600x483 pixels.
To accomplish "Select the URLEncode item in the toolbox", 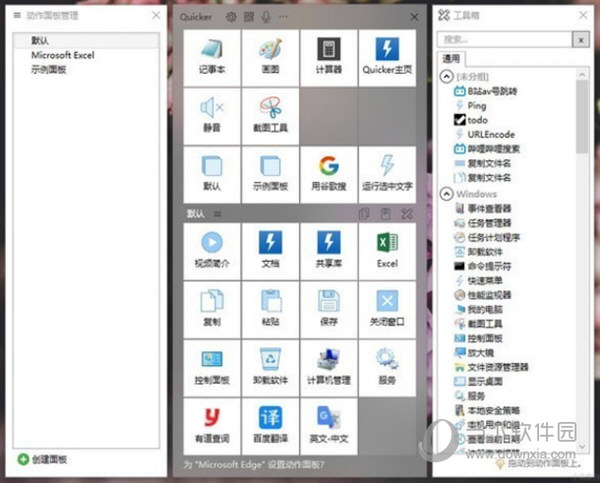I will [484, 134].
